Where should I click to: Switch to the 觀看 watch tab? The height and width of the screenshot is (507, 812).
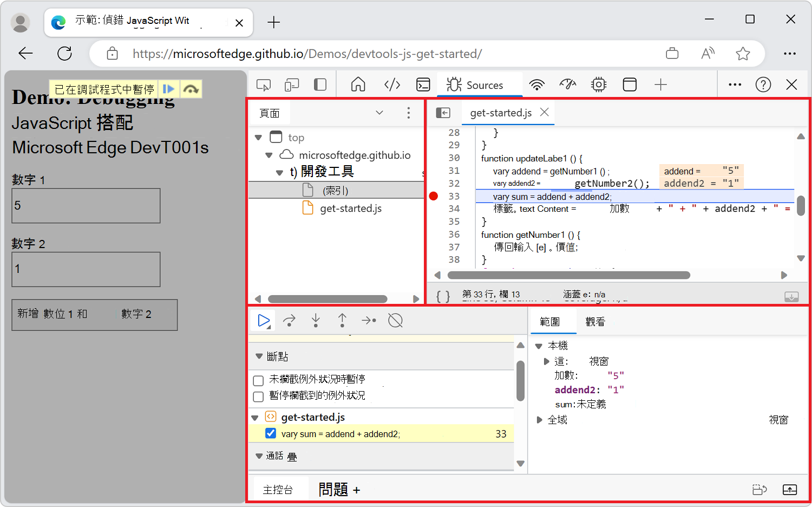[595, 321]
